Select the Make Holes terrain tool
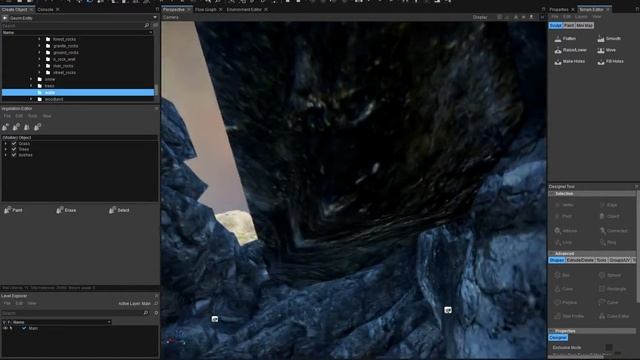This screenshot has width=640, height=360. 569,61
